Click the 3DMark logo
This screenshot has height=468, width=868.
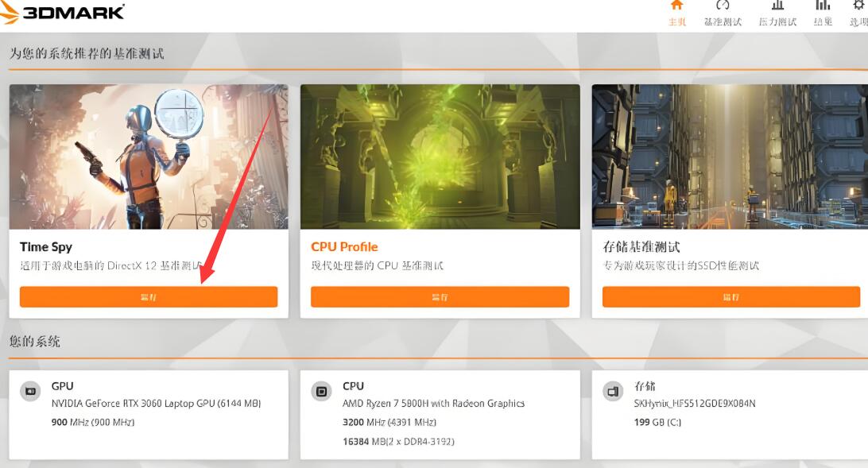pos(63,12)
